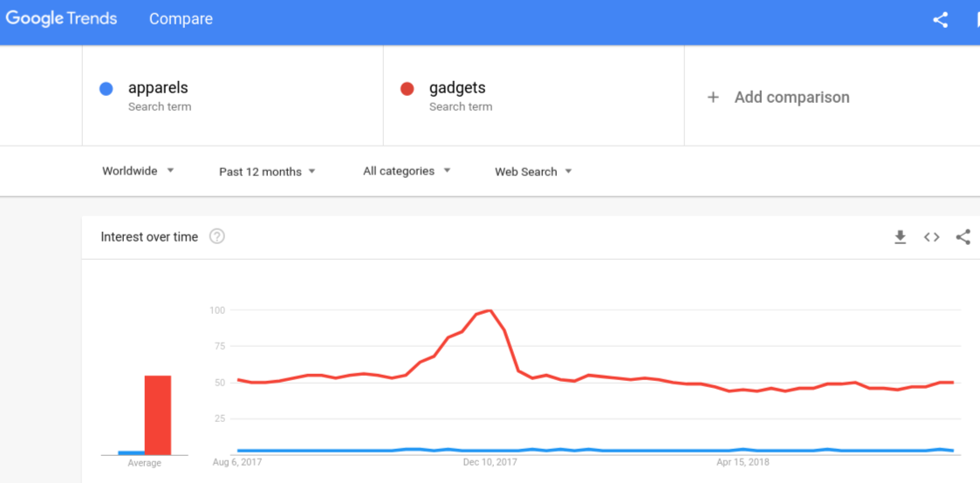Click the partially visible icon at header's right edge
The width and height of the screenshot is (980, 483).
977,20
